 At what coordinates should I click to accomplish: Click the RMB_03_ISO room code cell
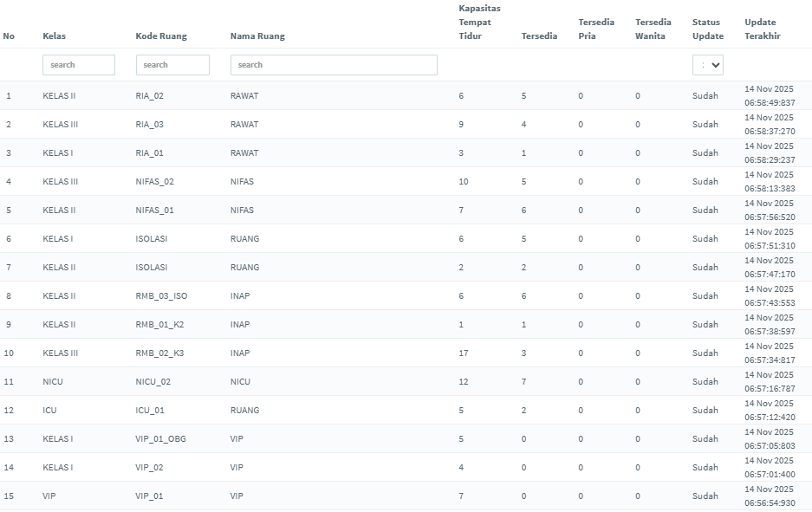coord(162,296)
